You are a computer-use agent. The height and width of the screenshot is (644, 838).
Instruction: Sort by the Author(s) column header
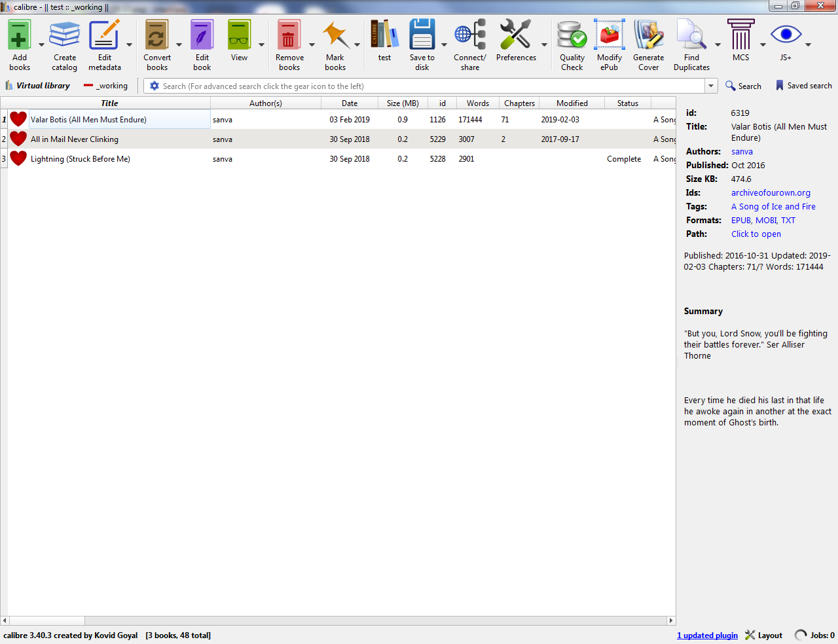pyautogui.click(x=266, y=103)
